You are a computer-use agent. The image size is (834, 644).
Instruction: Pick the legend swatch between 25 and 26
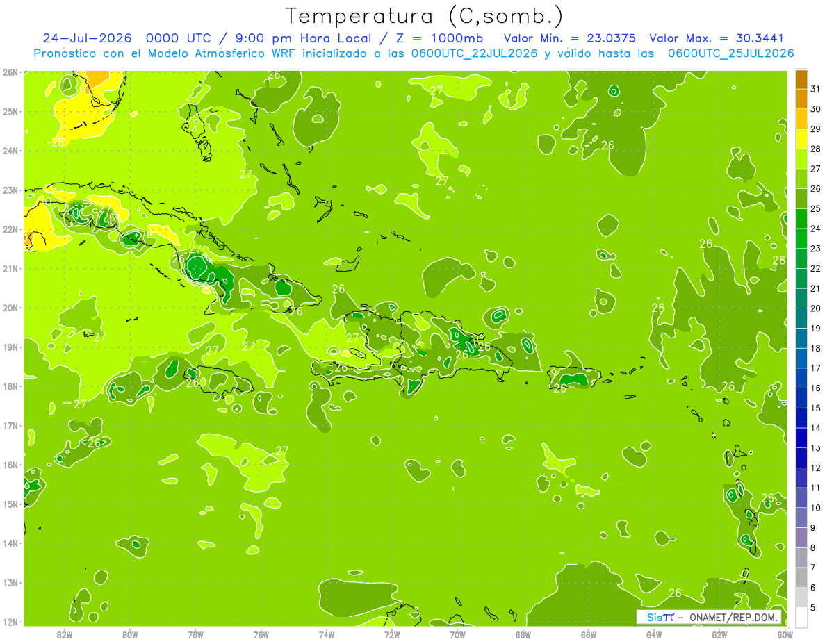point(801,199)
